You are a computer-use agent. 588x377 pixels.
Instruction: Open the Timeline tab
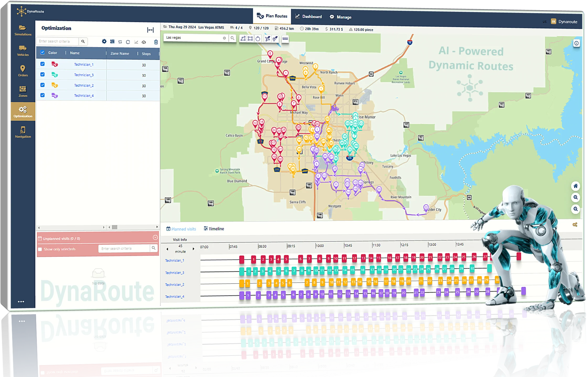(214, 229)
